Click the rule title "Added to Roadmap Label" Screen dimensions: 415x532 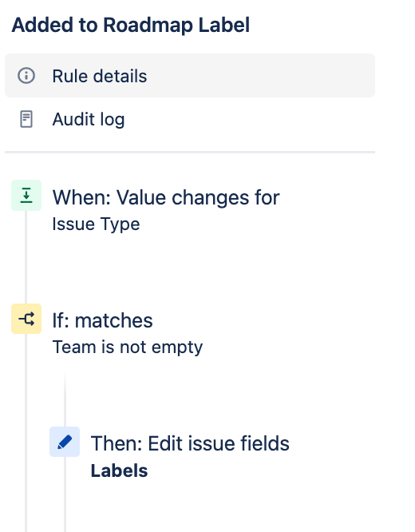(131, 25)
